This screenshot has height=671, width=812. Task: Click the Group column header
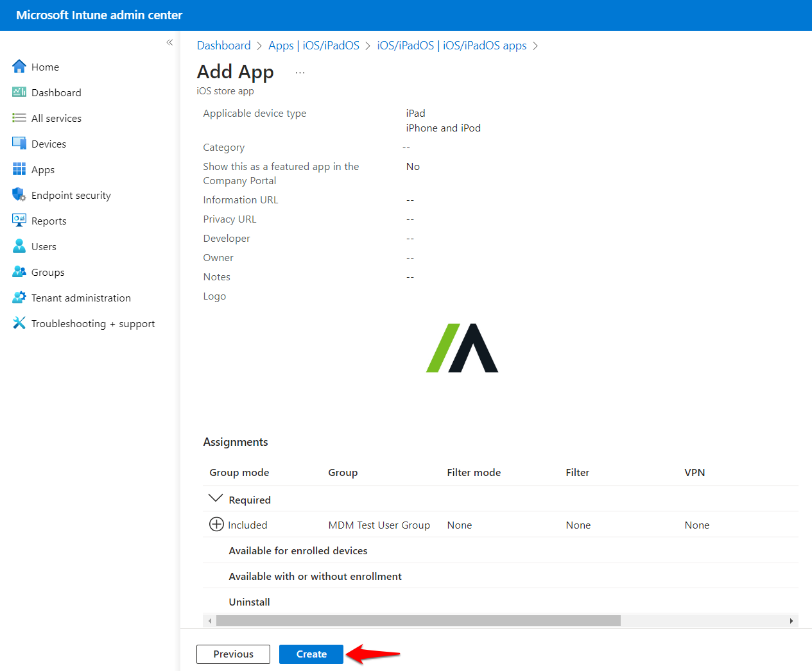[343, 472]
